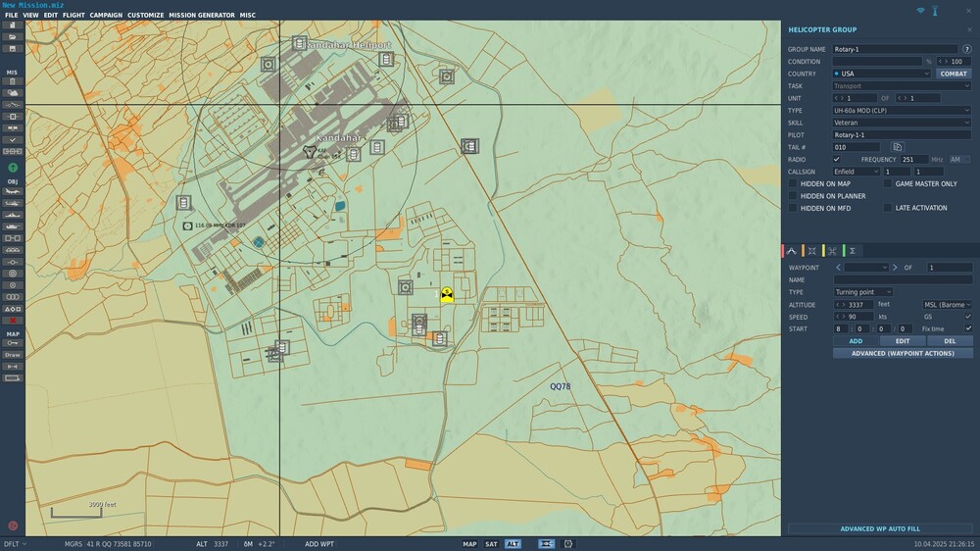This screenshot has width=980, height=551.
Task: Open the Briefing clipboard icon
Action: tap(12, 81)
